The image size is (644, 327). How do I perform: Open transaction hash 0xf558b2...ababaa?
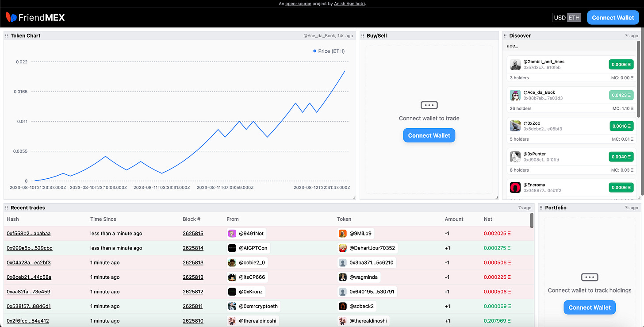29,233
